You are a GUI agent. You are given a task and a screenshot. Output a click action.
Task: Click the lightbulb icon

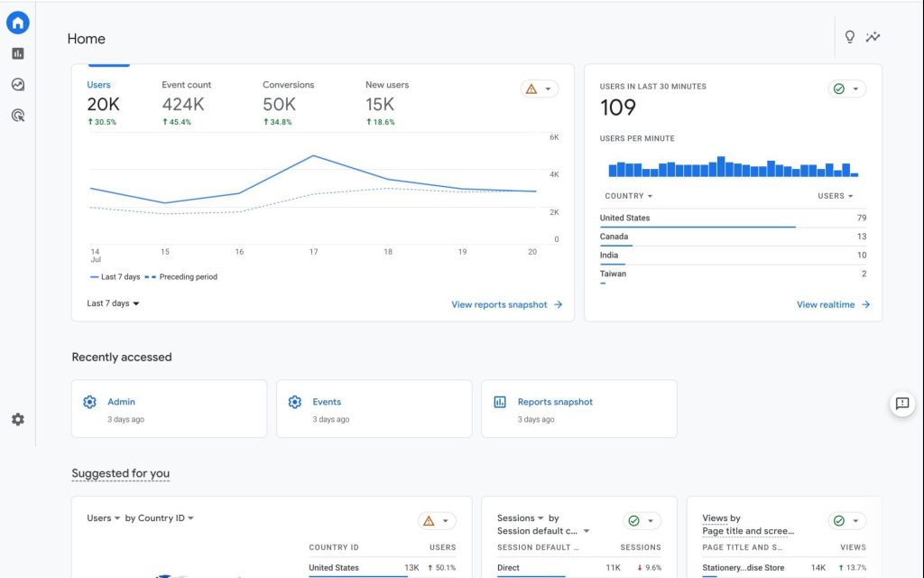coord(850,37)
